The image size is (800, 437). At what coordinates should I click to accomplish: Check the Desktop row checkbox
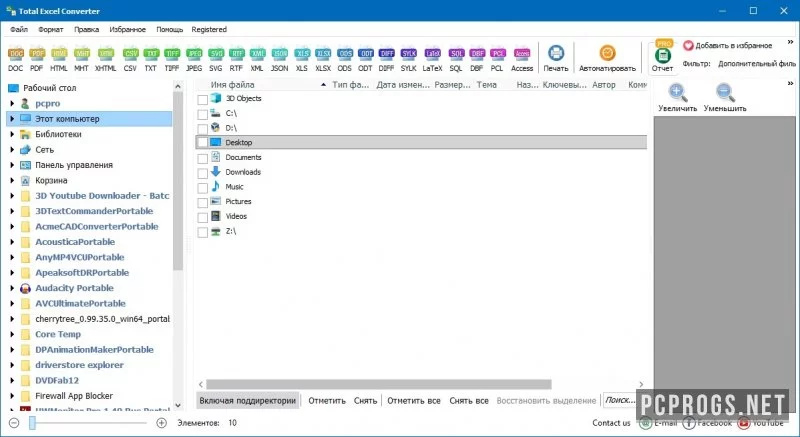click(x=203, y=143)
